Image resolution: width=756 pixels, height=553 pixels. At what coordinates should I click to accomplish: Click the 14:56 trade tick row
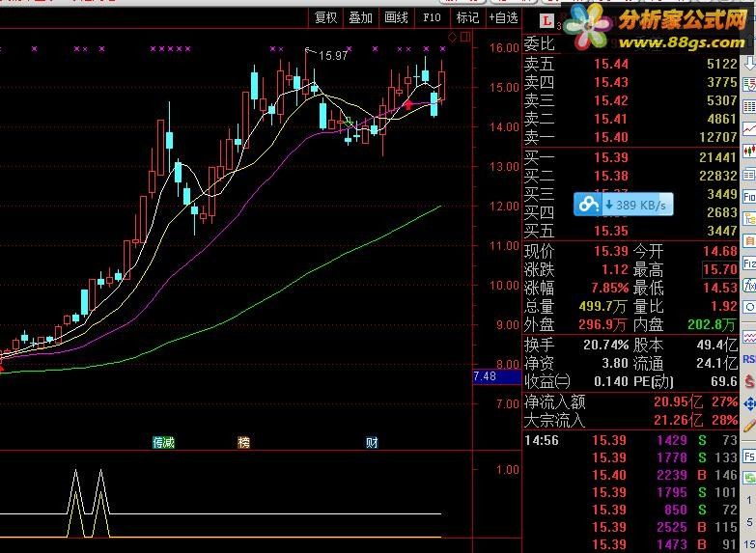pos(631,440)
